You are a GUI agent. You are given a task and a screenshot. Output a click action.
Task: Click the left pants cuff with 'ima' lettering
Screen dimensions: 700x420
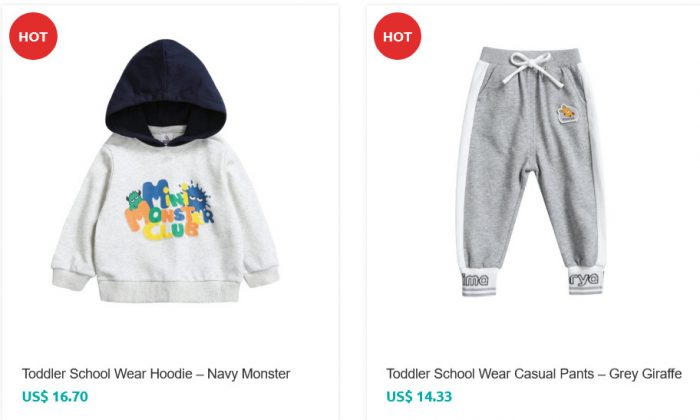click(x=479, y=281)
